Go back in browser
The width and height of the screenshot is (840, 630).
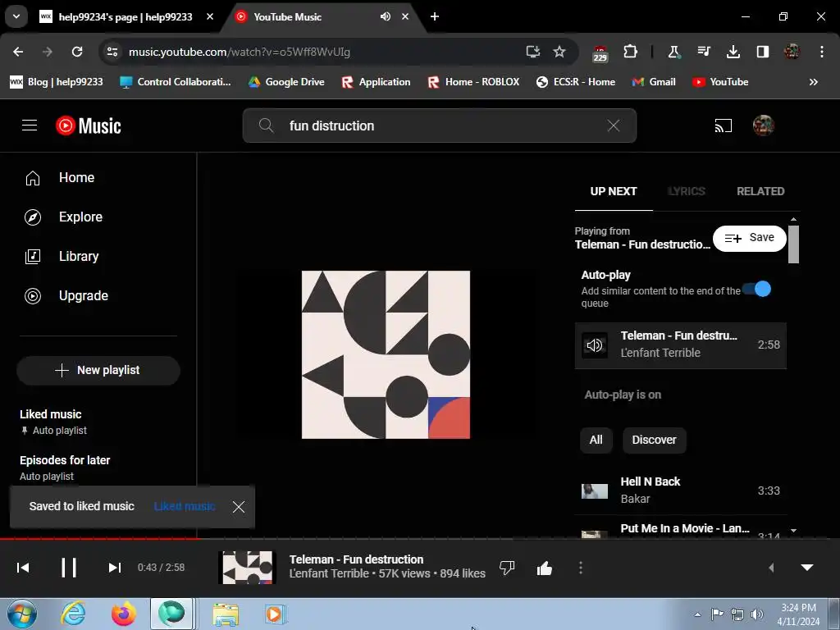[x=18, y=52]
